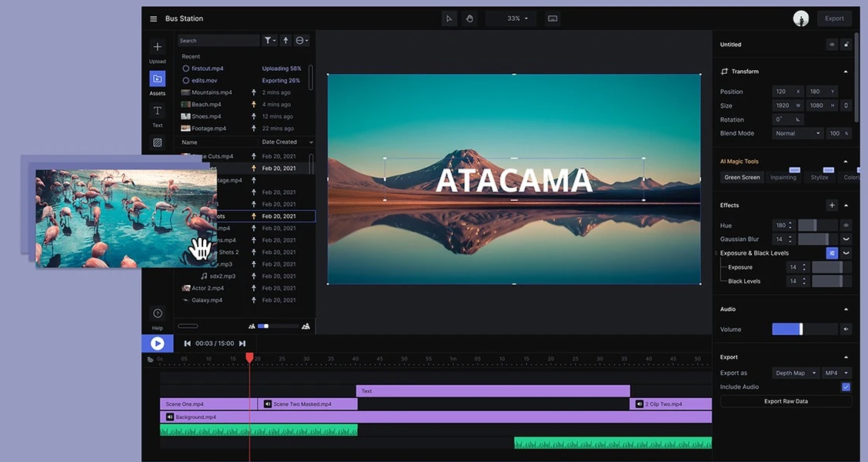868x462 pixels.
Task: Click the arrow icon for Actor 2.mp4
Action: (x=253, y=288)
